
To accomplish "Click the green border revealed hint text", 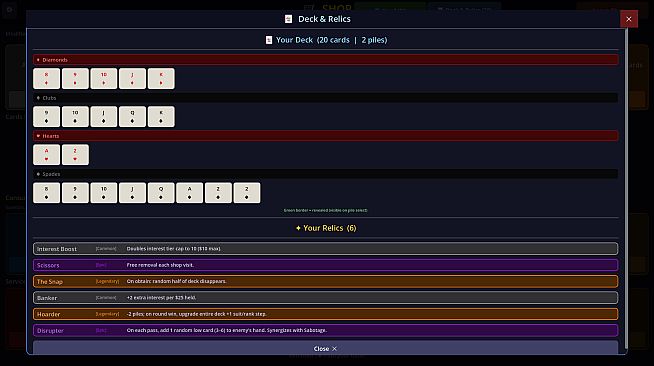I will pos(325,210).
